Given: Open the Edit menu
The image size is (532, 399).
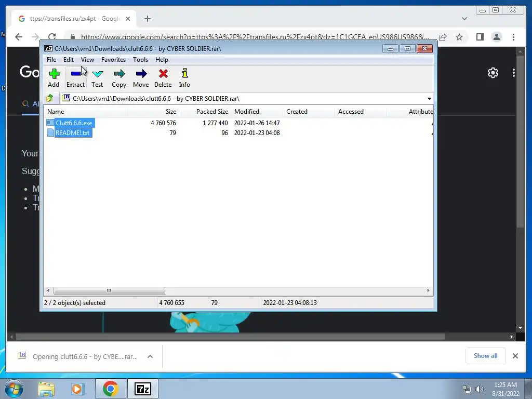Looking at the screenshot, I should tap(69, 60).
